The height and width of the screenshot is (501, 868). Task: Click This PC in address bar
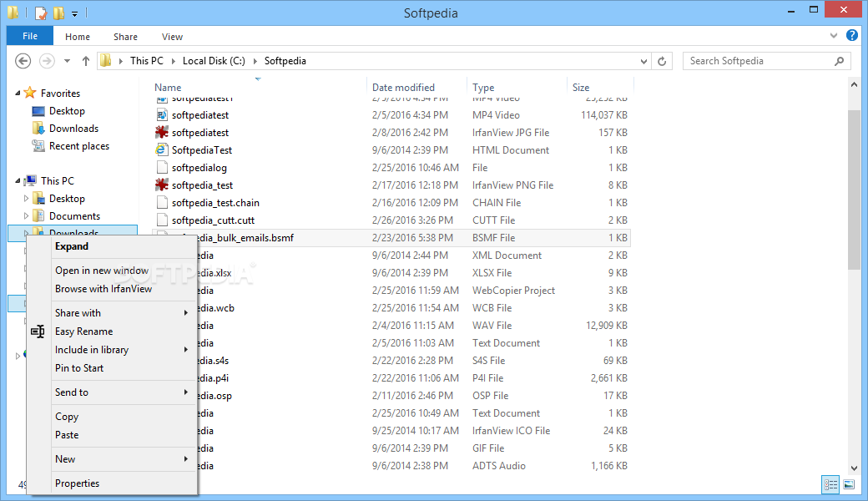[x=147, y=61]
